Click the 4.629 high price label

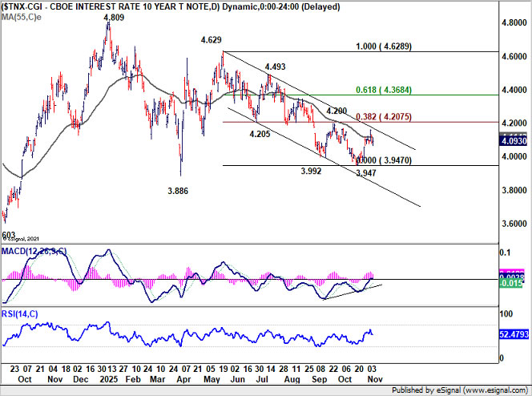click(211, 40)
